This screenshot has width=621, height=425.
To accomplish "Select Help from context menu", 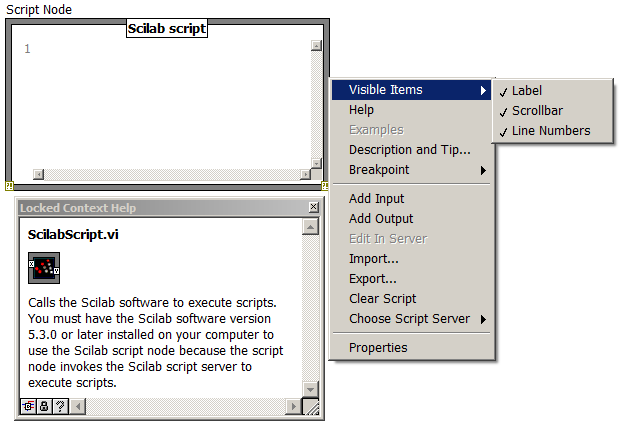I will (x=411, y=110).
